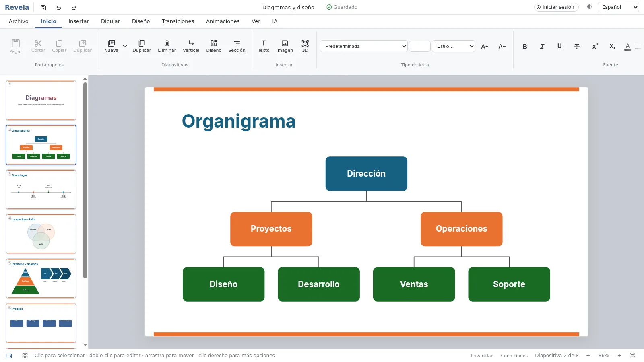Click the font color A button
644x362 pixels.
coord(627,47)
